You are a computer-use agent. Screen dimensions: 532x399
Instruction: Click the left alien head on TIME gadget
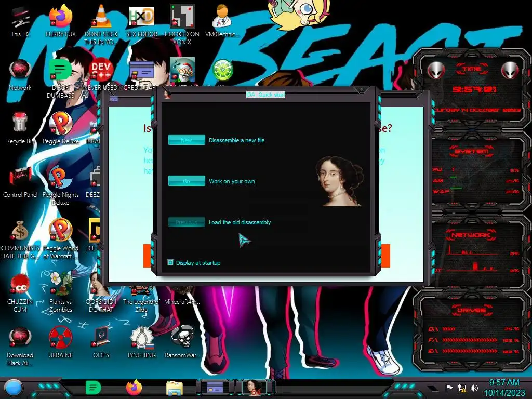[x=436, y=70]
